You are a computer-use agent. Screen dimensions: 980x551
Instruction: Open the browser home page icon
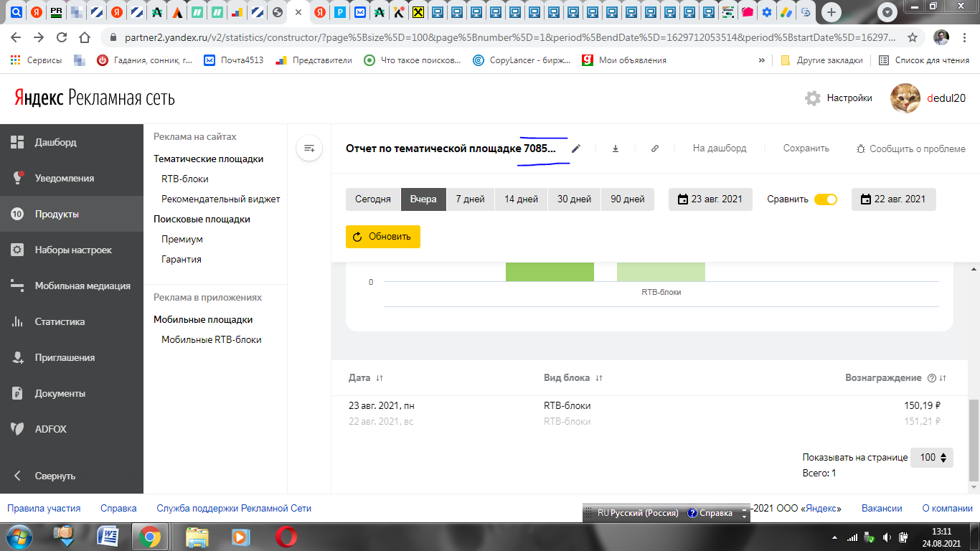(x=85, y=37)
